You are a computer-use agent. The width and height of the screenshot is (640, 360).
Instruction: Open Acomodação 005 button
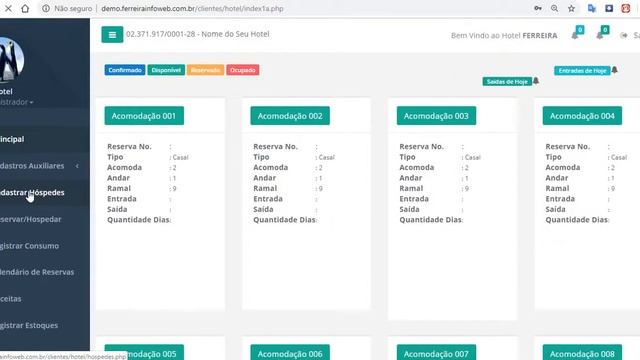[x=144, y=353]
